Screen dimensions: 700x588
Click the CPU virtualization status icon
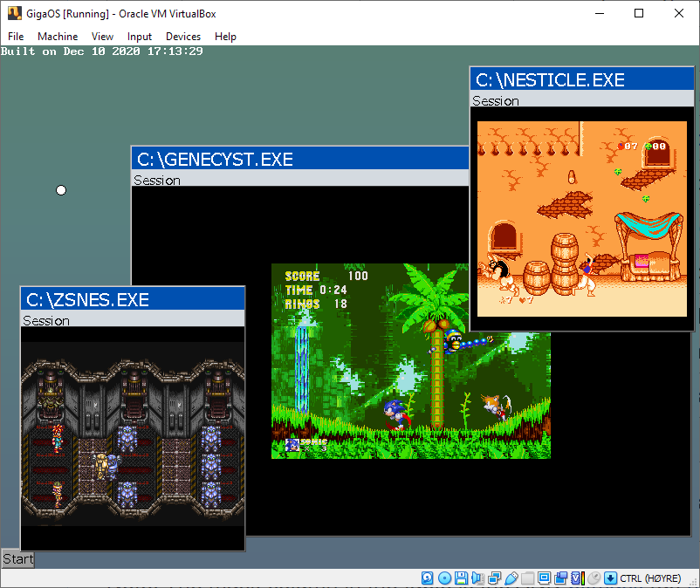pyautogui.click(x=578, y=578)
